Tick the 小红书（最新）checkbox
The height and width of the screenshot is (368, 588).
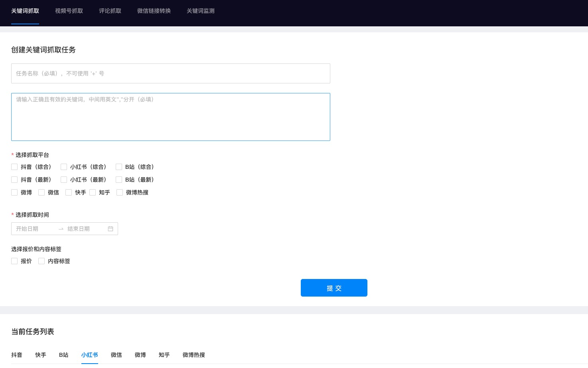64,180
